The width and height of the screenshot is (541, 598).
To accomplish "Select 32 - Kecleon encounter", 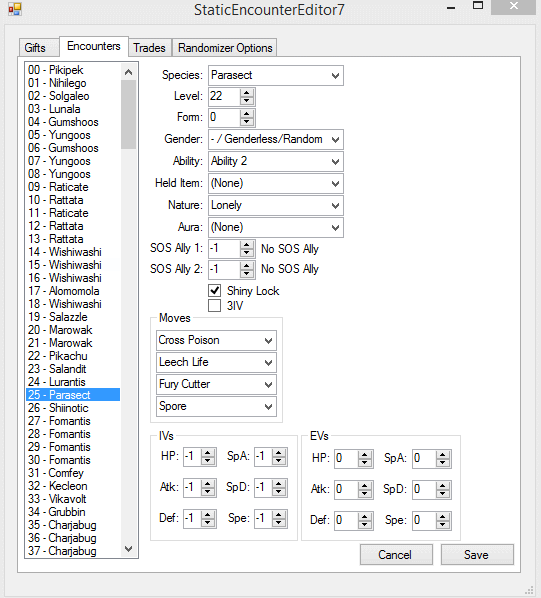I will pyautogui.click(x=73, y=485).
